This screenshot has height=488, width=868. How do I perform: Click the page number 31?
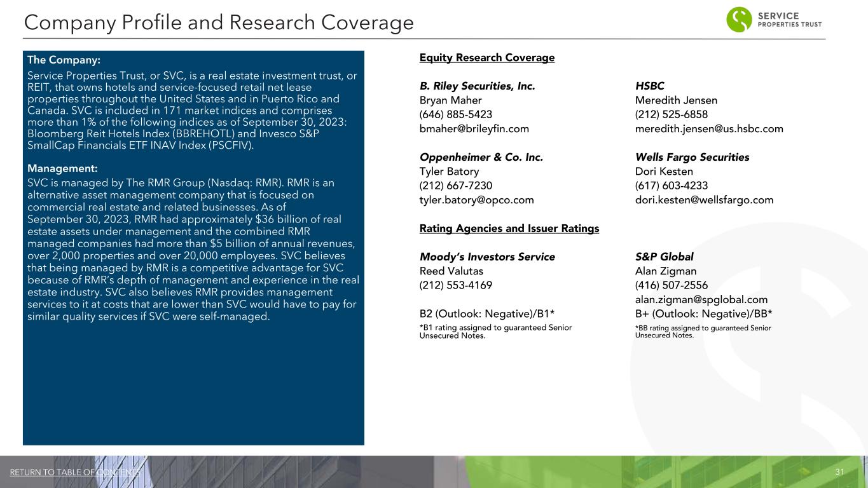pos(839,472)
